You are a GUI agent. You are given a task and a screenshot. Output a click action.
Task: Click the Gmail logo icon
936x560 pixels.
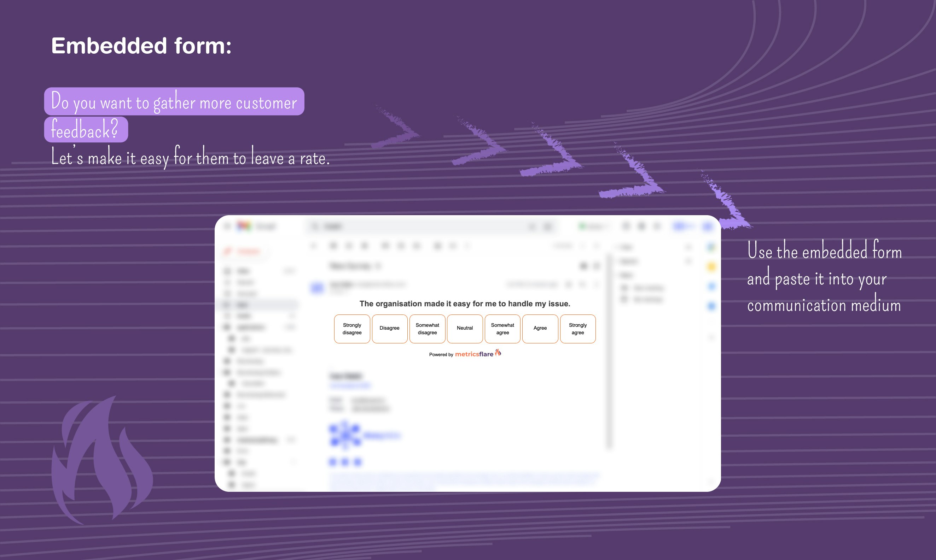click(x=244, y=226)
